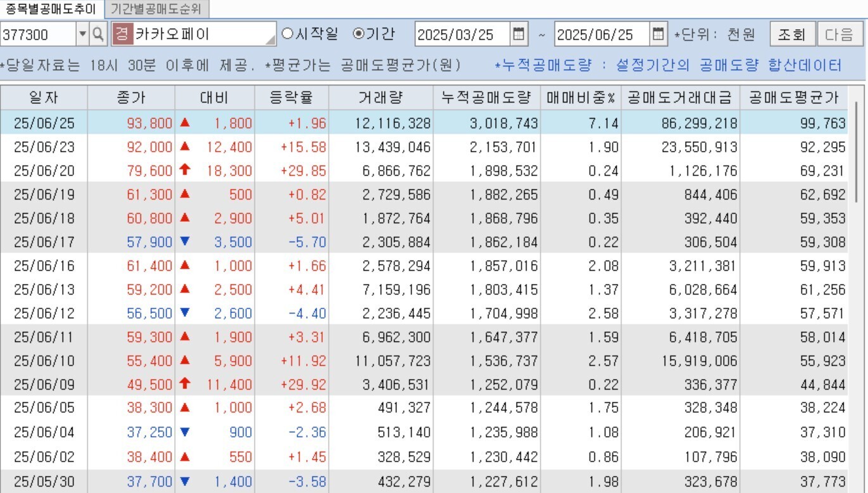Click the end date field 2025/06/25
The width and height of the screenshot is (868, 493).
601,34
